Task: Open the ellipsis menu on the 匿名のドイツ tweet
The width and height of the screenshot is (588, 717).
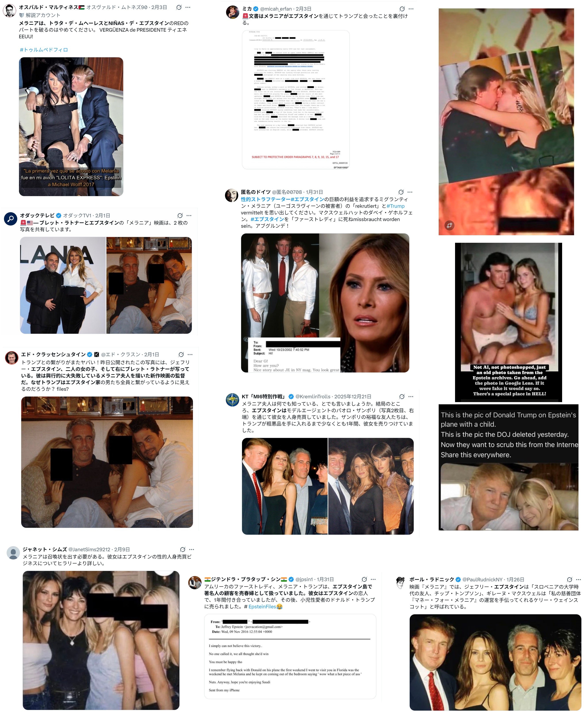Action: tap(410, 192)
